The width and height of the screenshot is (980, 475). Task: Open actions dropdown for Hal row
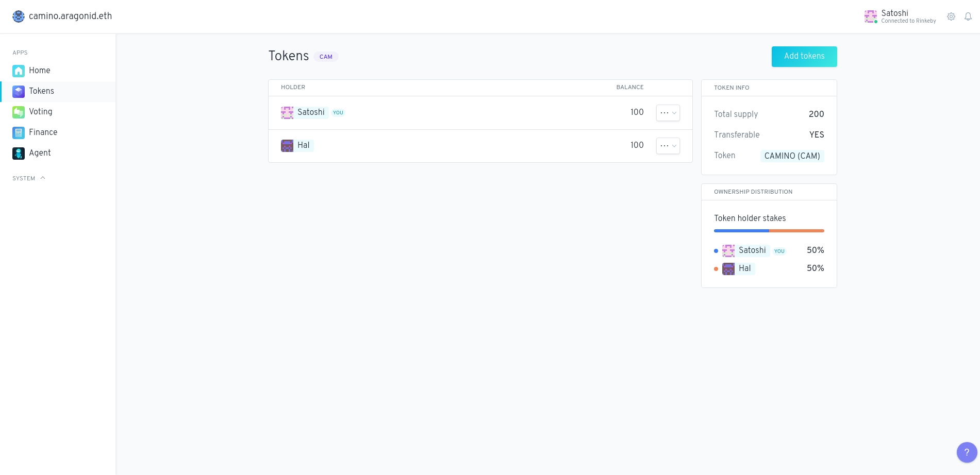pyautogui.click(x=668, y=146)
